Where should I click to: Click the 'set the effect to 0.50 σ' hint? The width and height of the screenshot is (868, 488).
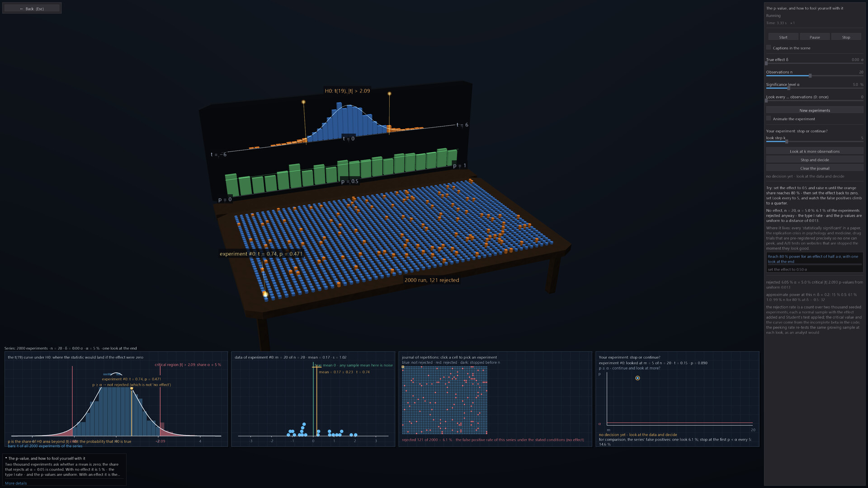coord(787,269)
